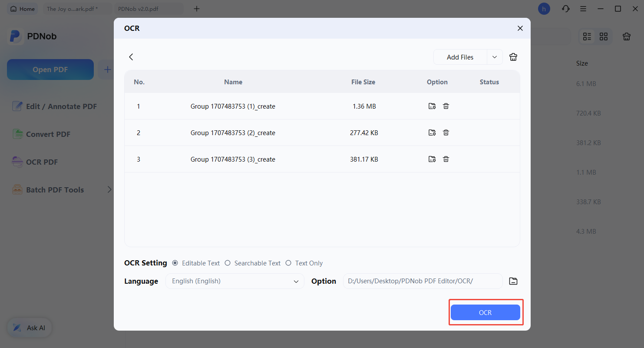The height and width of the screenshot is (348, 644).
Task: Click the output path input field
Action: click(x=423, y=281)
